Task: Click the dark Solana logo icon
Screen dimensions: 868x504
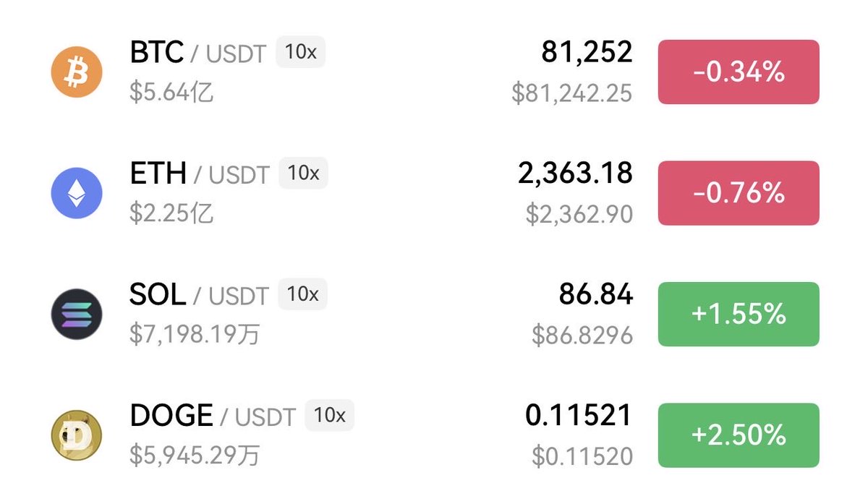Action: tap(77, 314)
